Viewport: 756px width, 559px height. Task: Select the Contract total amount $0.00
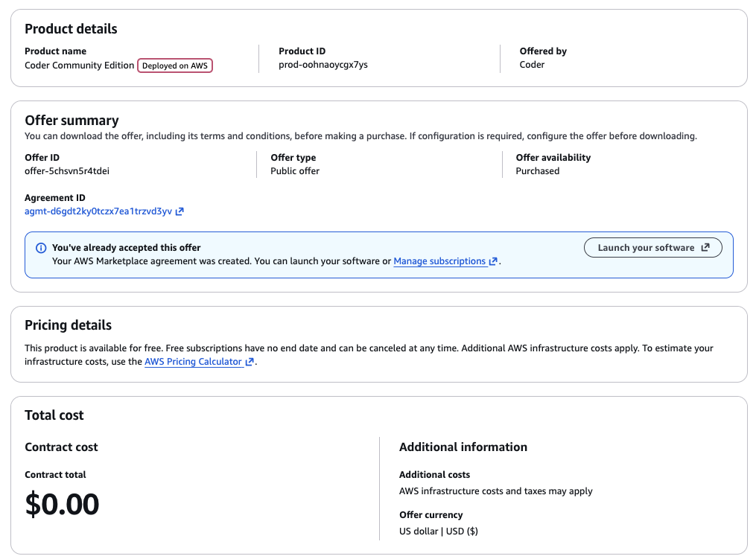pos(61,504)
